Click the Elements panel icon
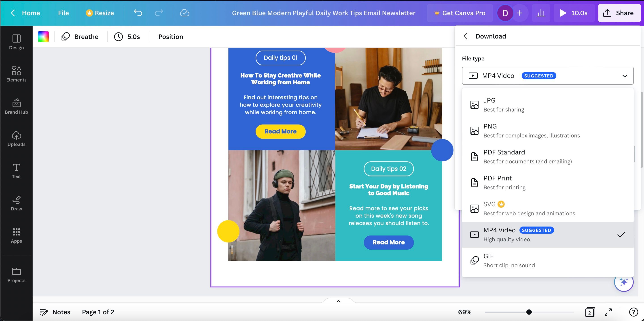This screenshot has width=644, height=321. (x=16, y=74)
